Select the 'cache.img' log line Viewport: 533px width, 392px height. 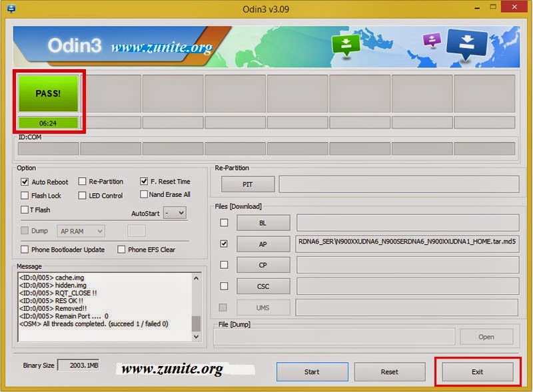[52, 278]
